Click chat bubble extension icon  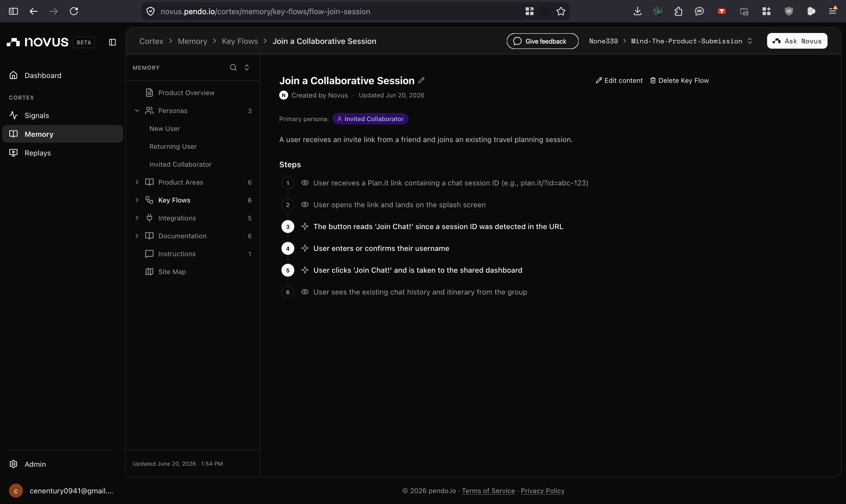pos(699,11)
